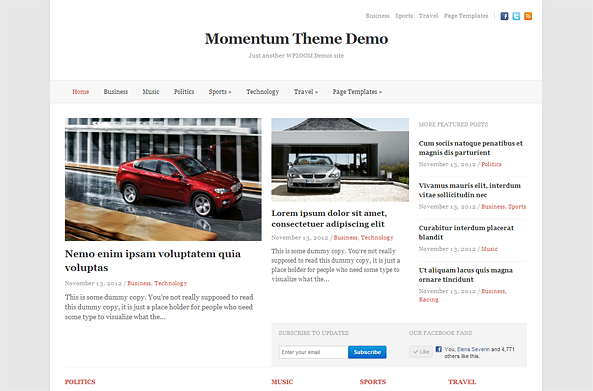Viewport: 593px width, 391px height.
Task: Click the blue Subscribe button
Action: tap(367, 352)
